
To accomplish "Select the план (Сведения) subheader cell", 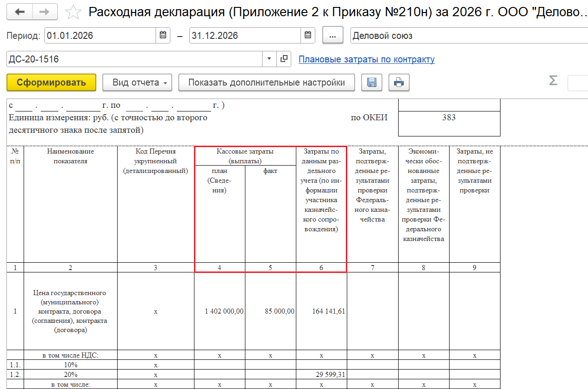I will (220, 214).
